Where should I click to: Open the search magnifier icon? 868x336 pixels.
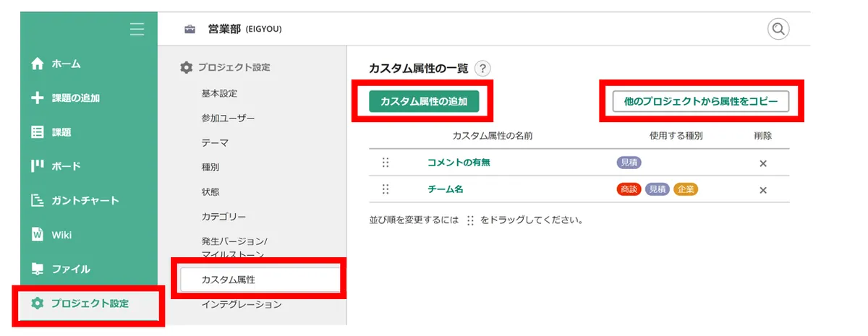[x=778, y=29]
